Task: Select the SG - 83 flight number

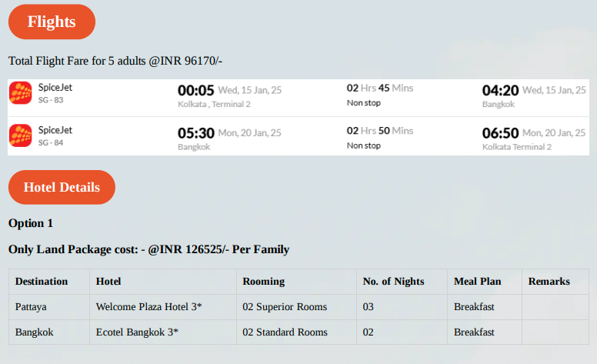Action: point(51,100)
